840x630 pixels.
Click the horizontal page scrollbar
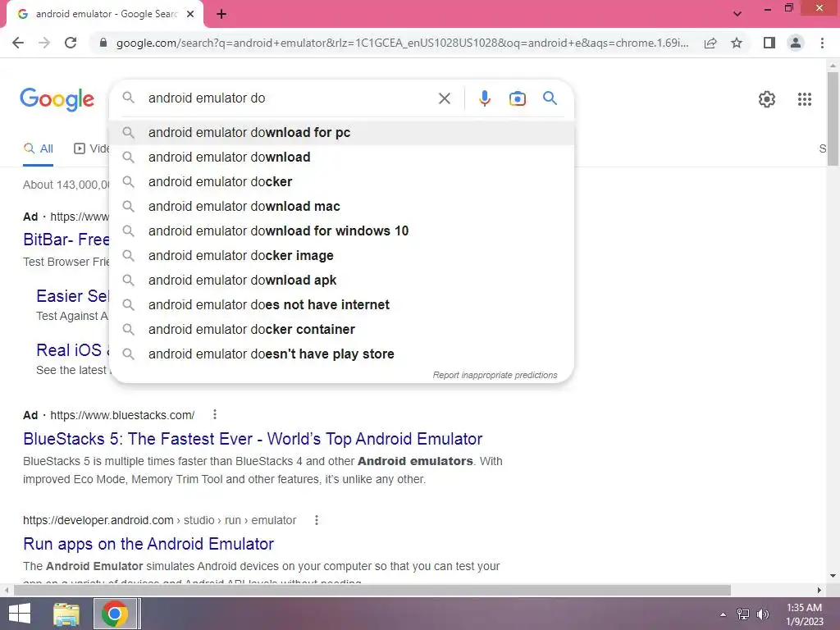coord(372,590)
